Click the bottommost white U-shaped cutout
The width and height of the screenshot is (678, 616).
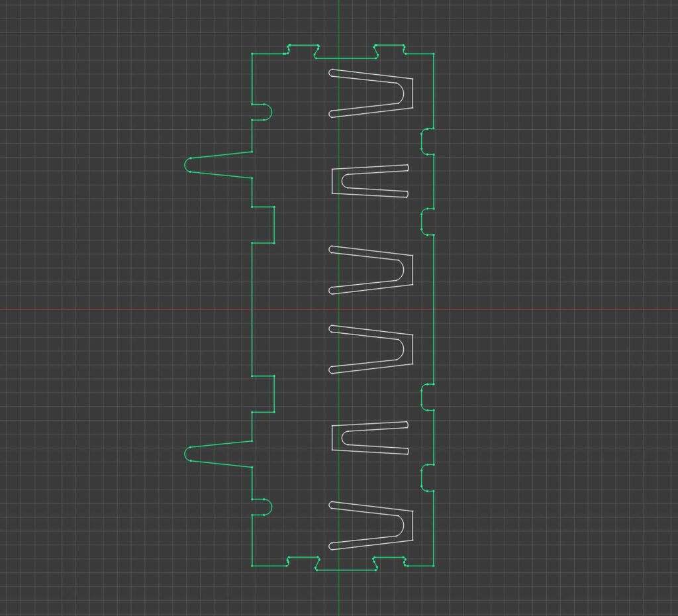(412, 526)
